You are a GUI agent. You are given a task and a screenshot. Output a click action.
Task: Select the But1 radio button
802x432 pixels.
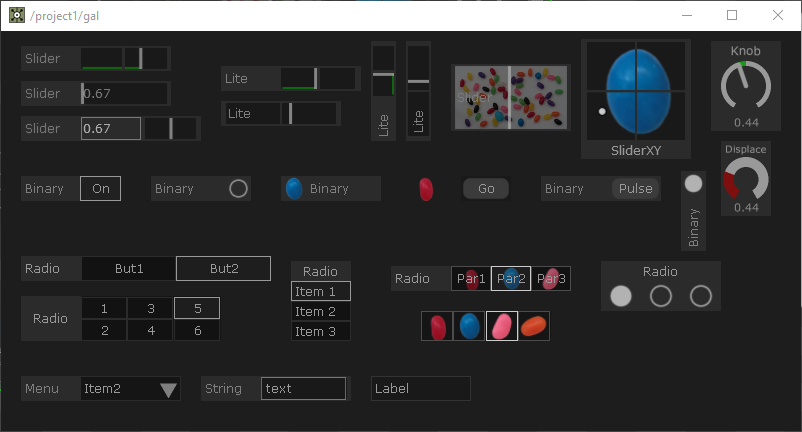click(x=129, y=268)
